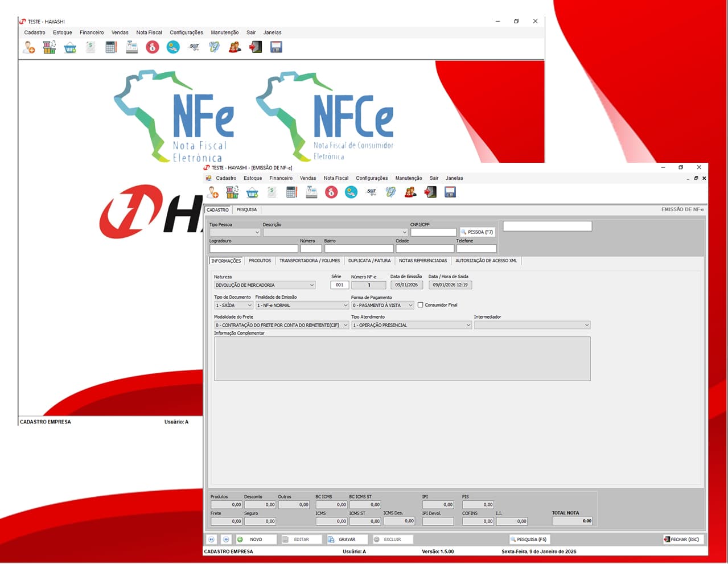The width and height of the screenshot is (728, 564).
Task: Click the PESSOA (F7) search button
Action: 478,232
